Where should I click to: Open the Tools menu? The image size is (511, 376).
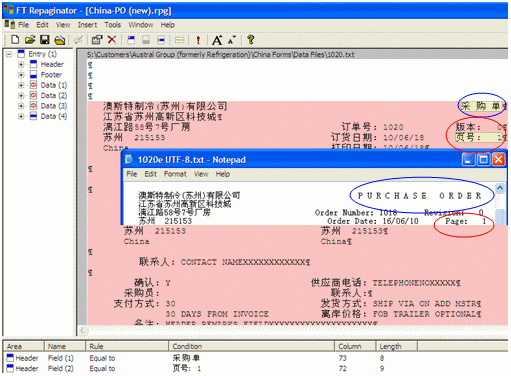pyautogui.click(x=112, y=25)
